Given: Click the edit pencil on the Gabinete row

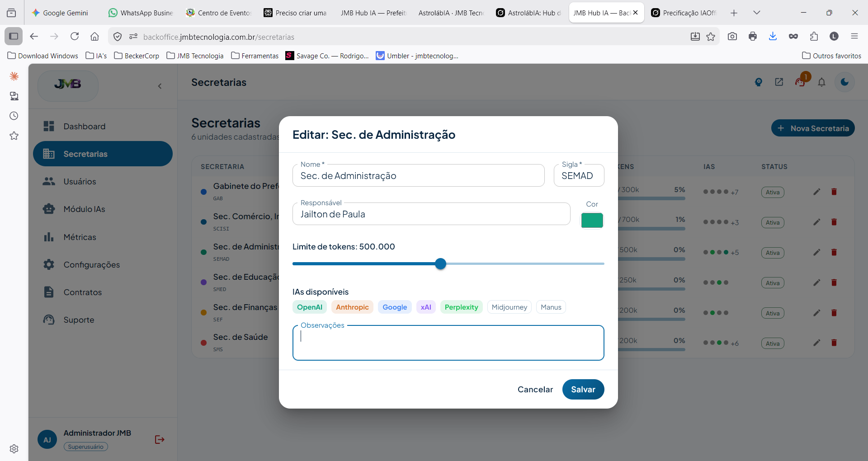Looking at the screenshot, I should [x=817, y=192].
